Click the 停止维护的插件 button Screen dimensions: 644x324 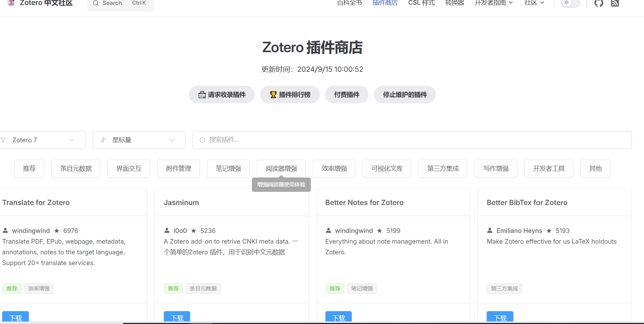(x=405, y=95)
